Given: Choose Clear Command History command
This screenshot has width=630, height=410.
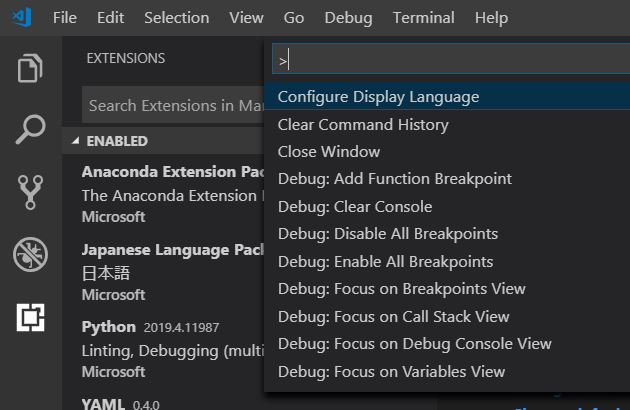Looking at the screenshot, I should (363, 125).
